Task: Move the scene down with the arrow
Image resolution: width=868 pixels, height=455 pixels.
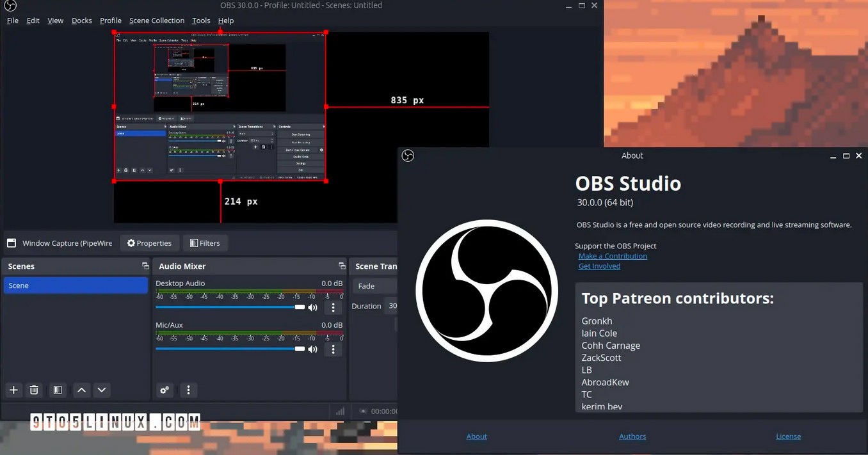Action: [101, 390]
